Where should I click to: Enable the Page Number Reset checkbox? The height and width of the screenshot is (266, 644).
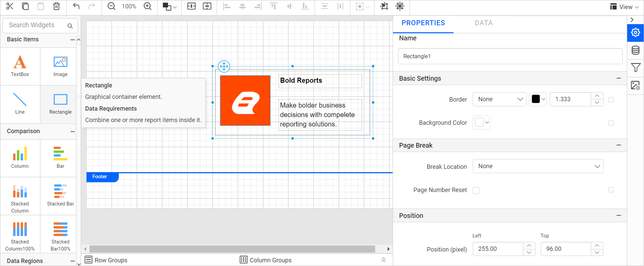click(x=476, y=190)
